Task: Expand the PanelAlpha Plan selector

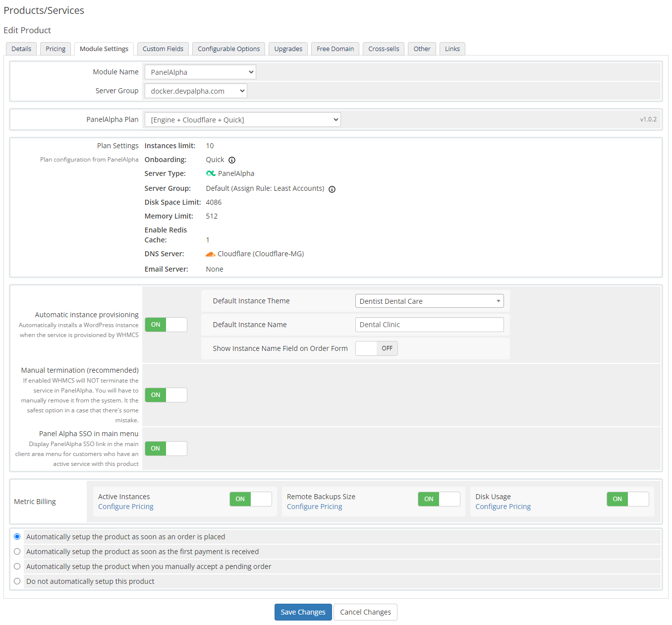Action: point(242,119)
